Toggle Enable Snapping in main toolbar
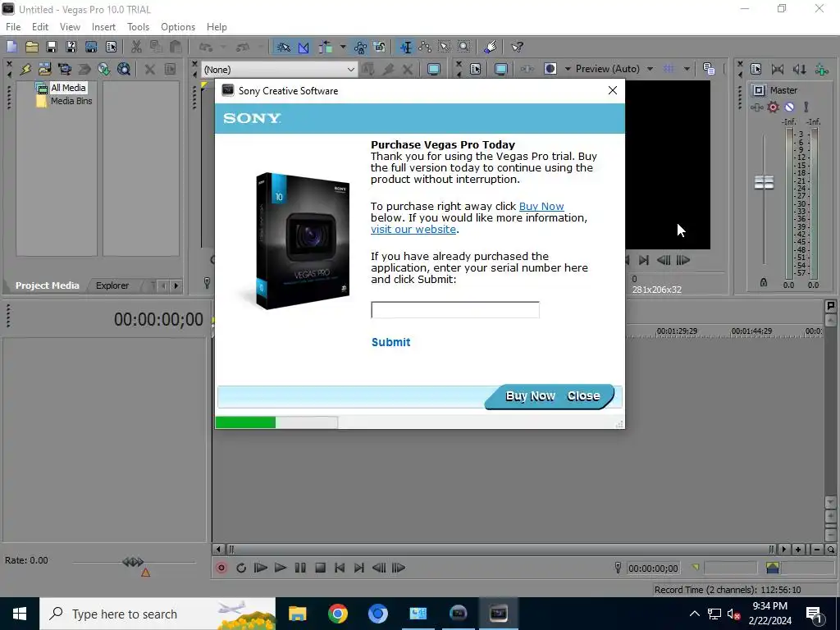 pos(283,47)
